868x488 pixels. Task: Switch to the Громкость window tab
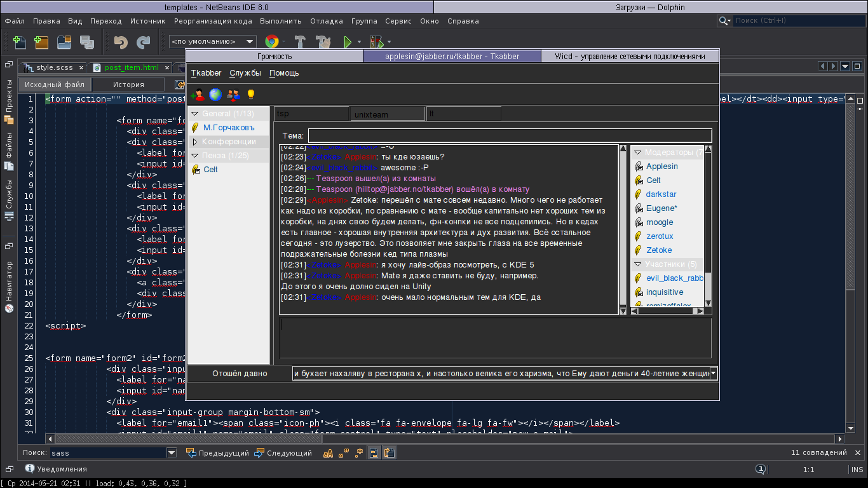[x=275, y=56]
